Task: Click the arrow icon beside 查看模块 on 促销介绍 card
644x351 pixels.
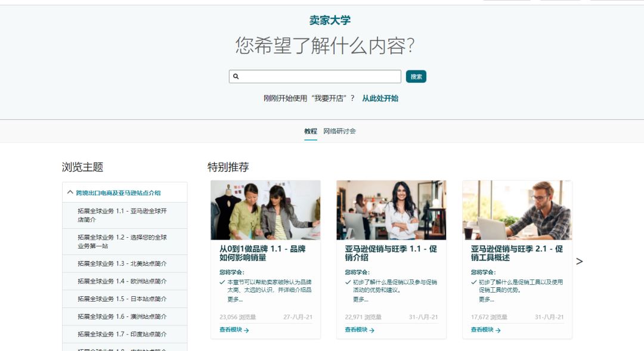Action: pos(371,330)
